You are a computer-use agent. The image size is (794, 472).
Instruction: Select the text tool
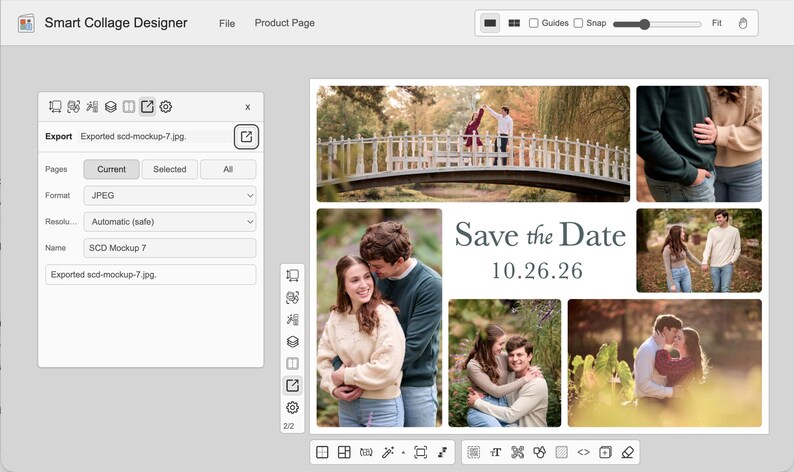pyautogui.click(x=496, y=452)
